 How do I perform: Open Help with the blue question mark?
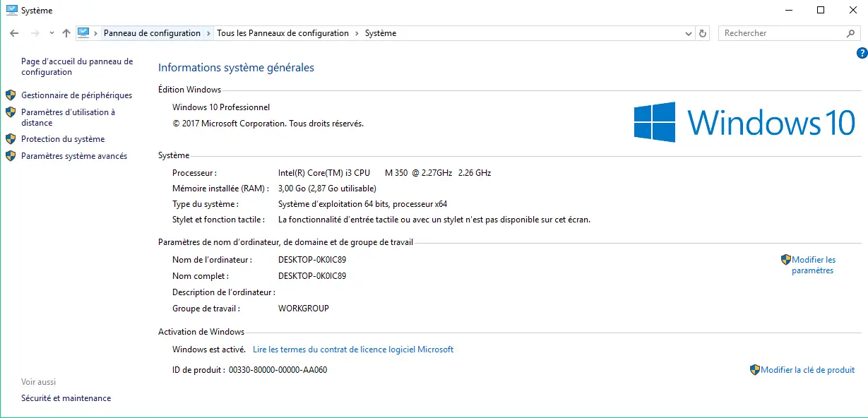pyautogui.click(x=862, y=53)
